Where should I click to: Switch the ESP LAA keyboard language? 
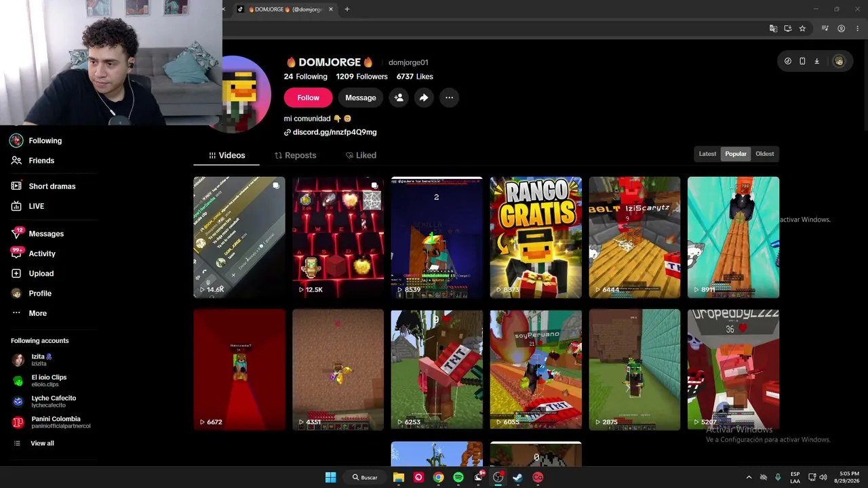(795, 477)
